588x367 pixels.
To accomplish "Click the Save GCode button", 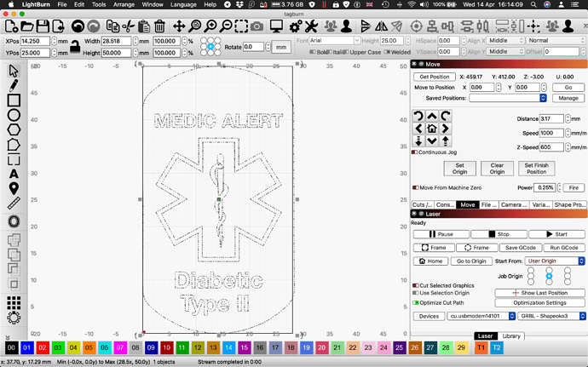I will [x=520, y=248].
